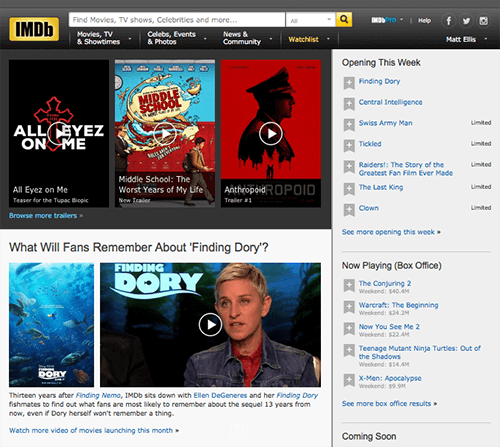Click the yellow search magnifier button
The height and width of the screenshot is (447, 500).
(344, 20)
